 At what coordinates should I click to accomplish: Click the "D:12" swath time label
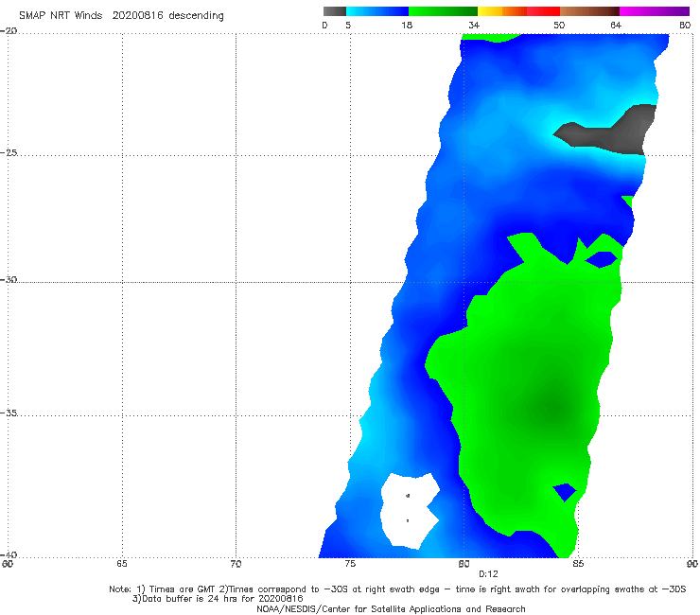[x=488, y=574]
